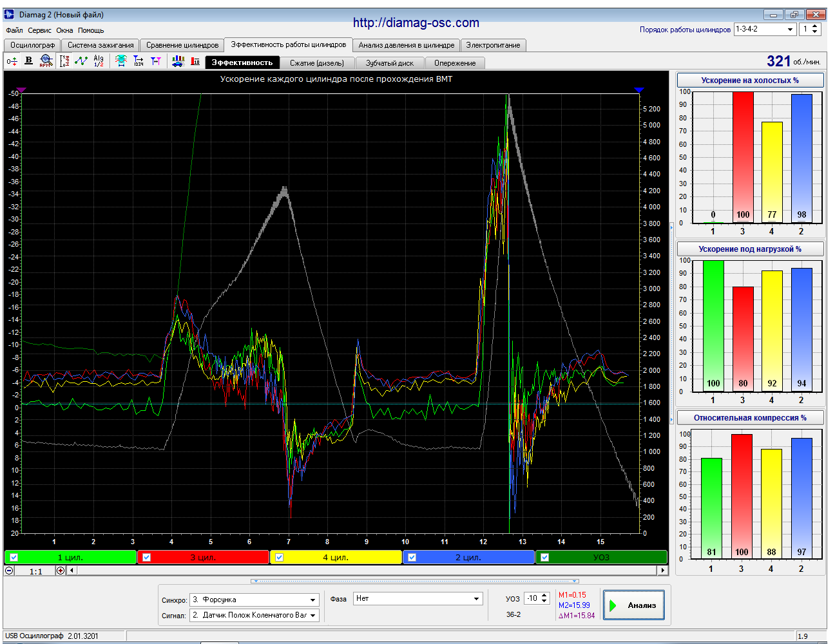The height and width of the screenshot is (644, 835).
Task: Switch to the Сравнение цилиндров tab
Action: pos(182,45)
